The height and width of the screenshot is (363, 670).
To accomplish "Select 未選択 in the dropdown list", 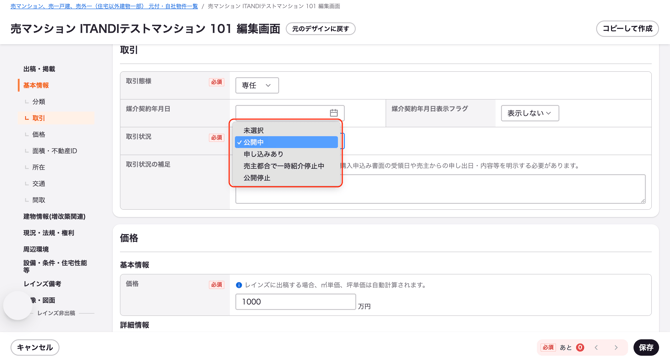I will pos(286,130).
